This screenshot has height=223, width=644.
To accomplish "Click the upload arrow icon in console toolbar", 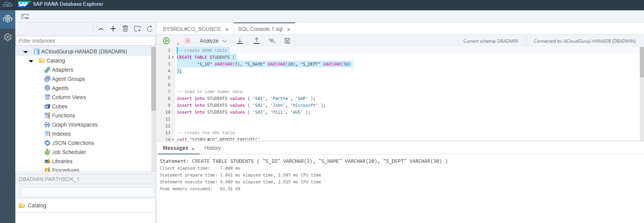I will pyautogui.click(x=257, y=41).
